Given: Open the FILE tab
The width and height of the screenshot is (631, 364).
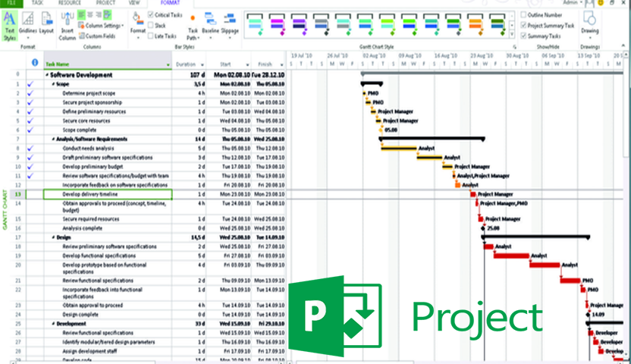Looking at the screenshot, I should (x=11, y=3).
